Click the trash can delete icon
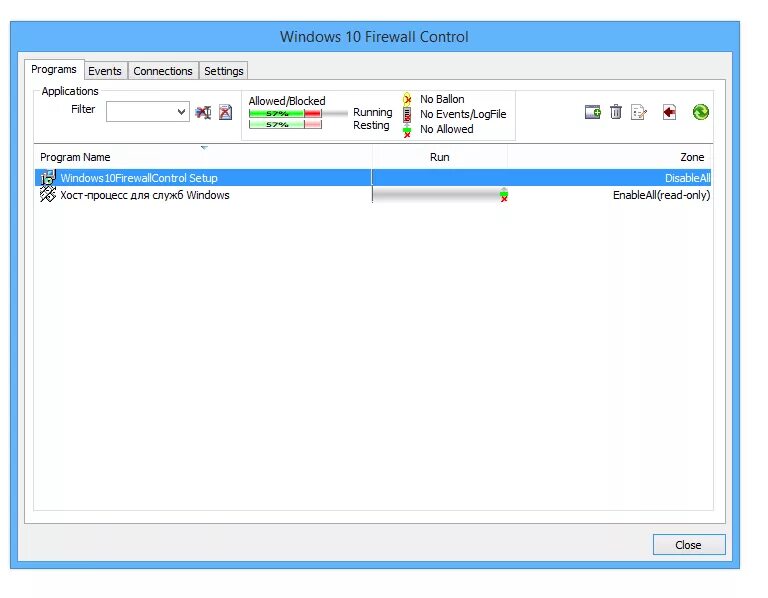The image size is (768, 598). pos(616,112)
